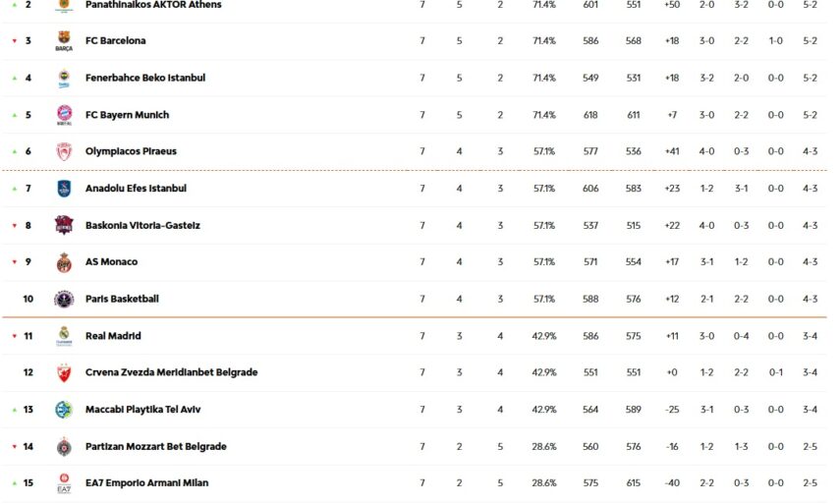Click the Panathinaikos AKTOR Athens club logo
The height and width of the screenshot is (504, 840).
[x=64, y=6]
